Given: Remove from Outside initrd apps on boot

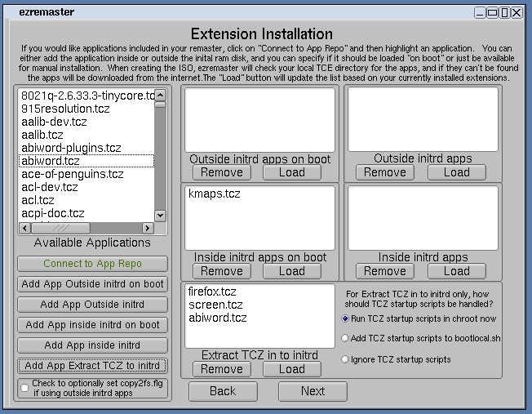Looking at the screenshot, I should (221, 172).
